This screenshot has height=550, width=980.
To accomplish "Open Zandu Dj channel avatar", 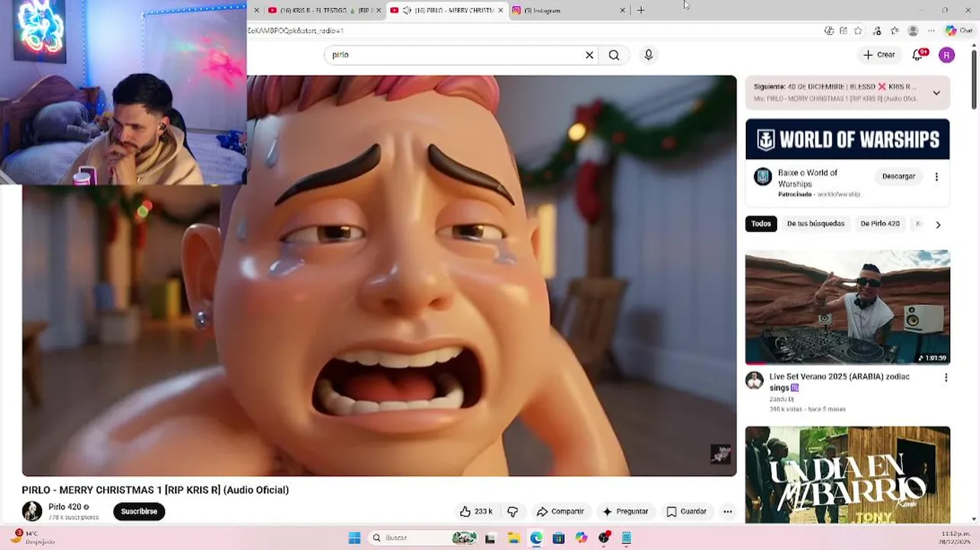I will pos(754,380).
